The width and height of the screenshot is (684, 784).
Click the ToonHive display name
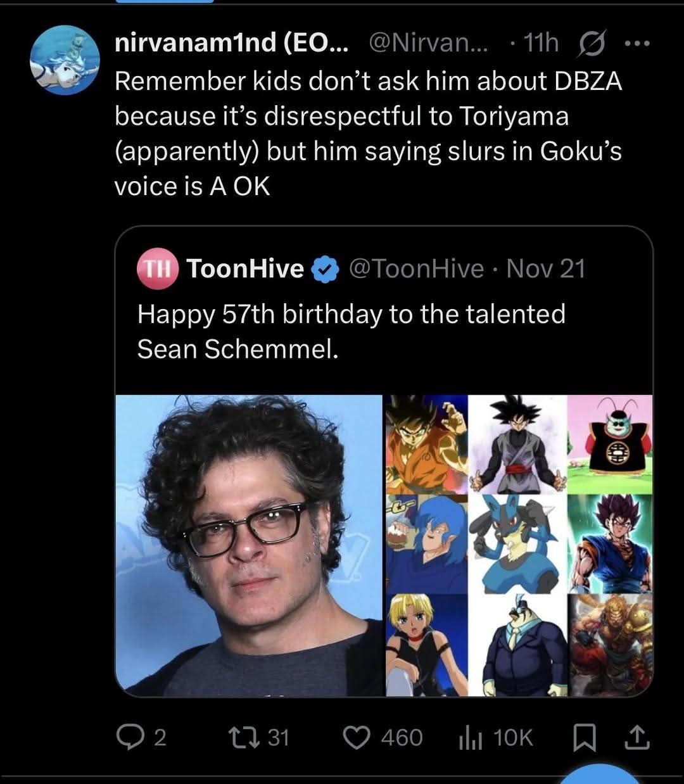[x=246, y=269]
